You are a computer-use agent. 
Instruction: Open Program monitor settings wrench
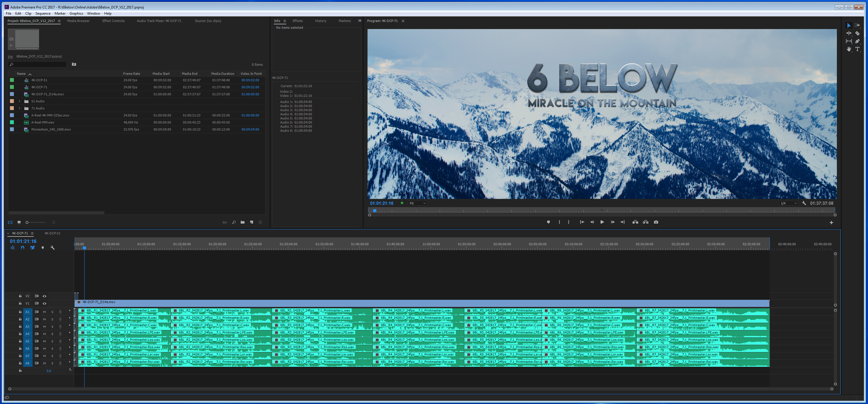point(804,203)
